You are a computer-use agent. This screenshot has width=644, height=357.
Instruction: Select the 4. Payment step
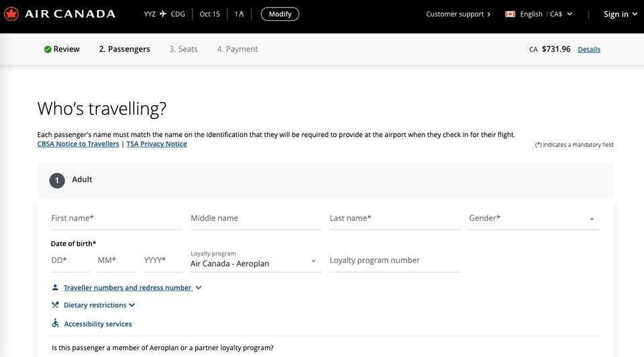coord(237,49)
